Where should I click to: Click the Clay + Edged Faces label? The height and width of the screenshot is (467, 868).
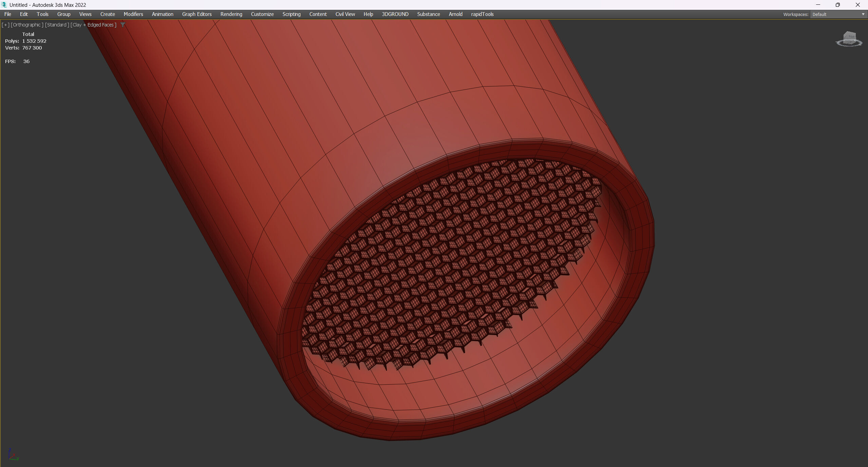pos(93,25)
